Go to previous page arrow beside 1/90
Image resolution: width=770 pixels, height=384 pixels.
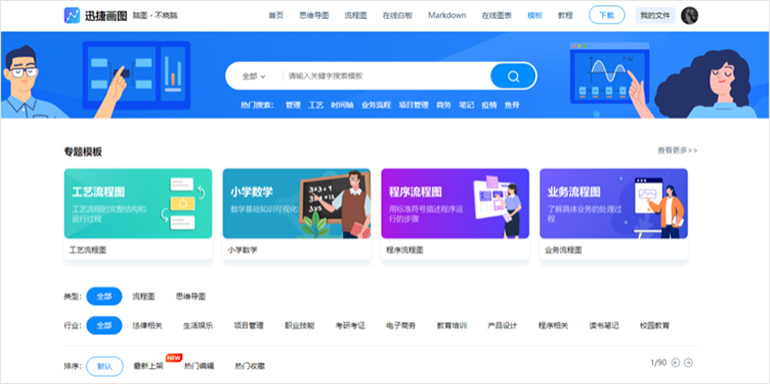pos(676,363)
